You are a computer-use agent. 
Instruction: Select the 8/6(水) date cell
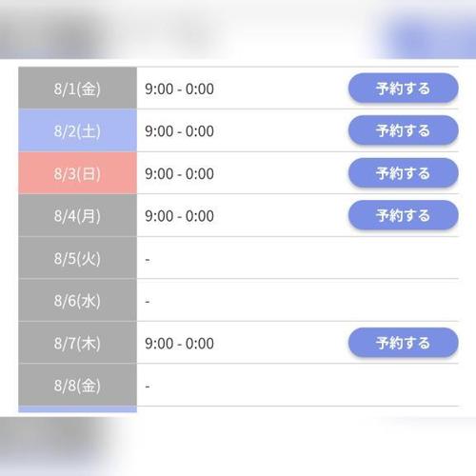77,300
